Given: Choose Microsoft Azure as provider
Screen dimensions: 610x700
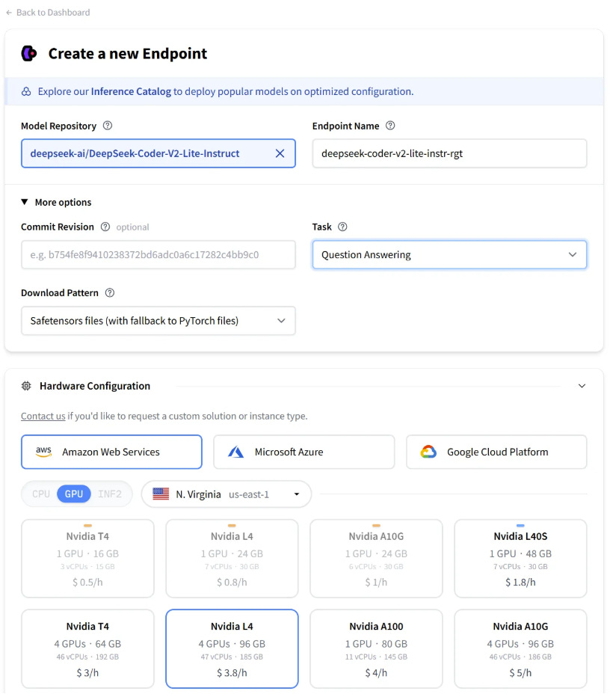Looking at the screenshot, I should (x=304, y=452).
